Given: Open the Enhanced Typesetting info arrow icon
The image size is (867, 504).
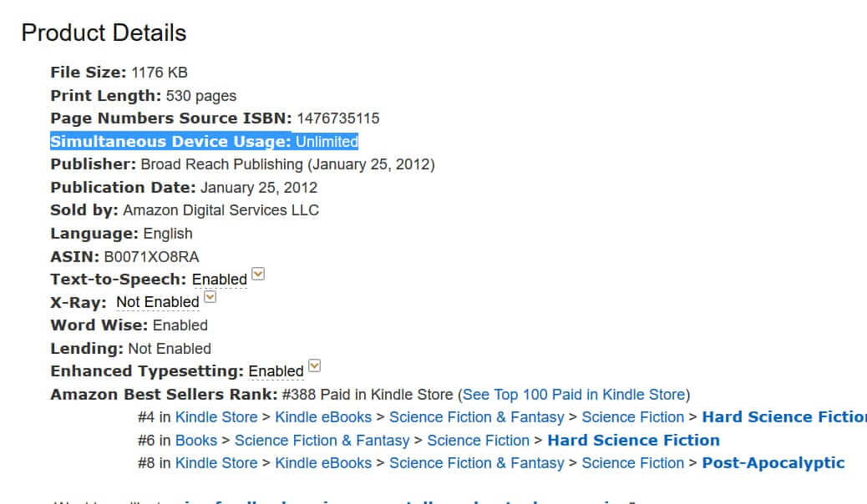Looking at the screenshot, I should coord(315,365).
